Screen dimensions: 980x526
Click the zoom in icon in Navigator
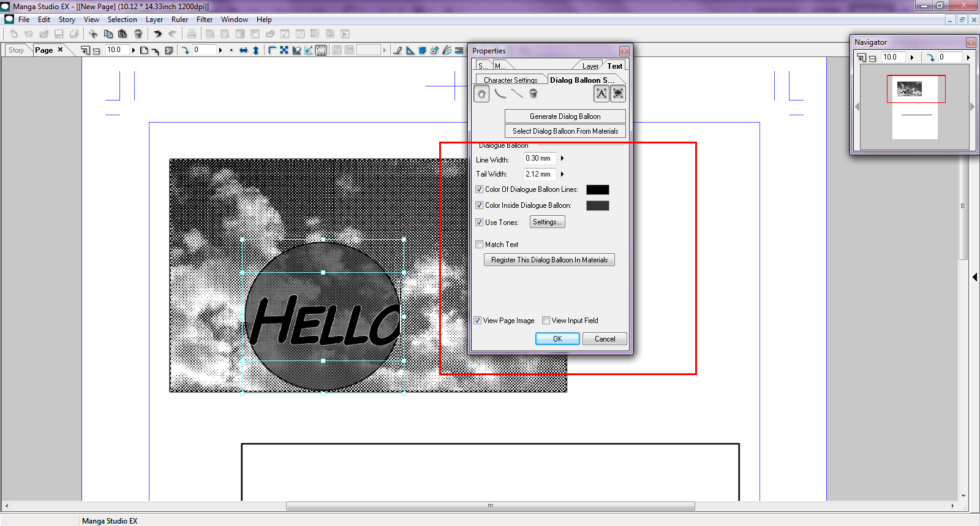[x=862, y=58]
